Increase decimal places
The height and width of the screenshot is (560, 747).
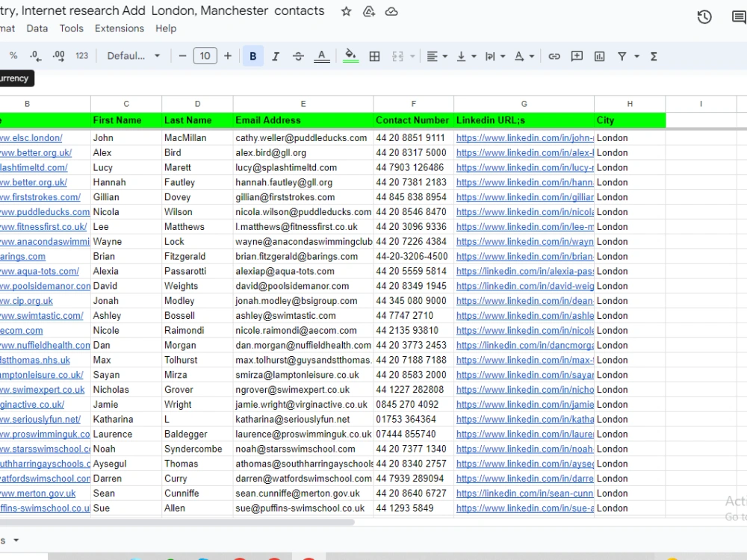58,56
